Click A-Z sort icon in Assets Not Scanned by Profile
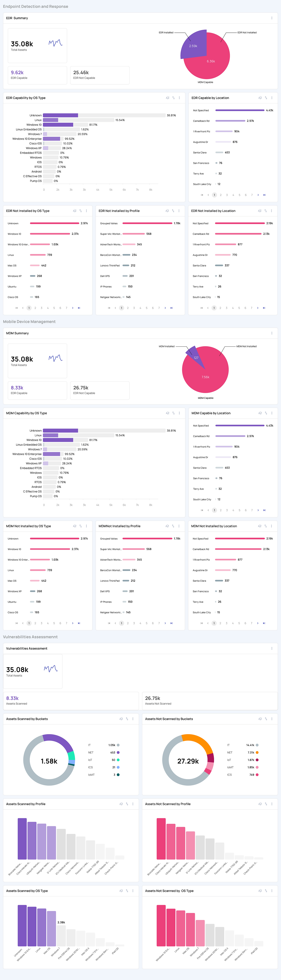Screen dimensions: 281x980 point(260,804)
